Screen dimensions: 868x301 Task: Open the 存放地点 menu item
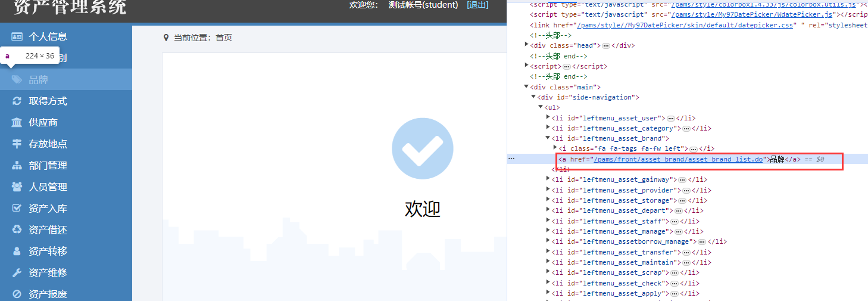[x=48, y=144]
